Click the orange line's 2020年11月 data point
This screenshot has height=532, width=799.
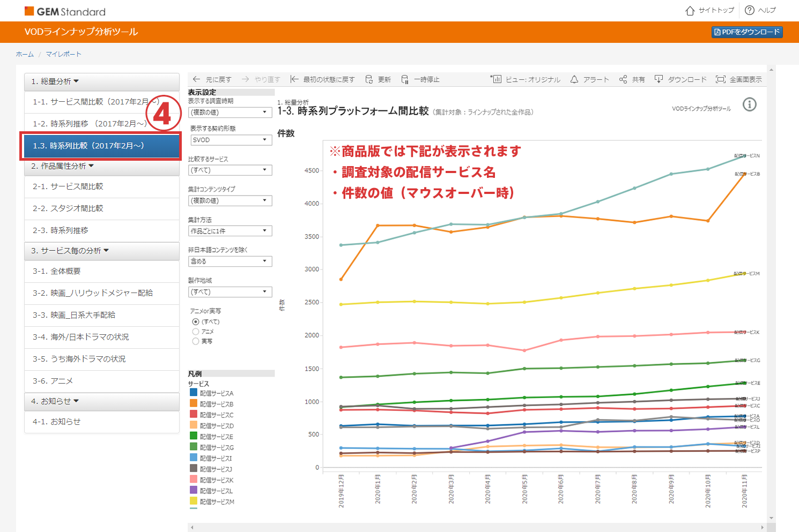[744, 174]
